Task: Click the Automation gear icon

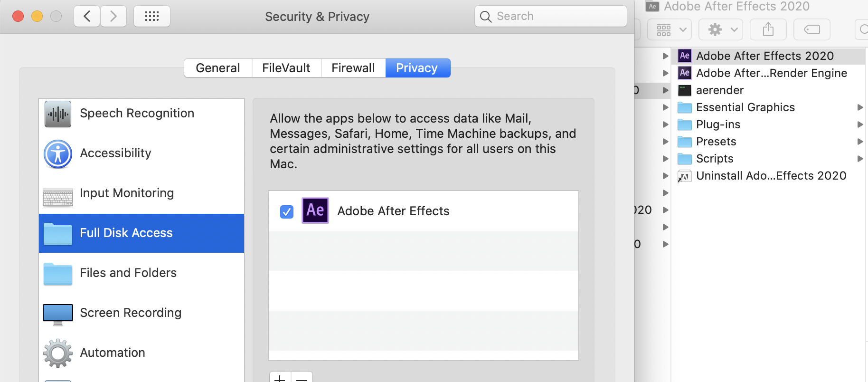Action: coord(57,353)
